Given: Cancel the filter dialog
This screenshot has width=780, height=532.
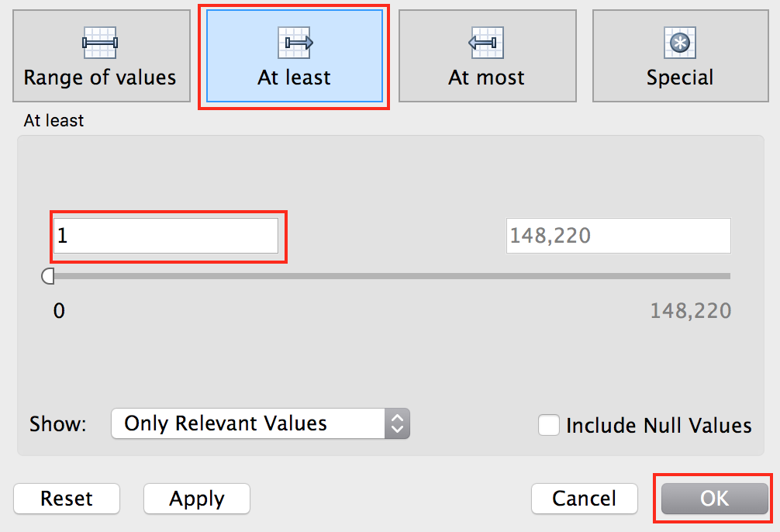Looking at the screenshot, I should (x=584, y=499).
